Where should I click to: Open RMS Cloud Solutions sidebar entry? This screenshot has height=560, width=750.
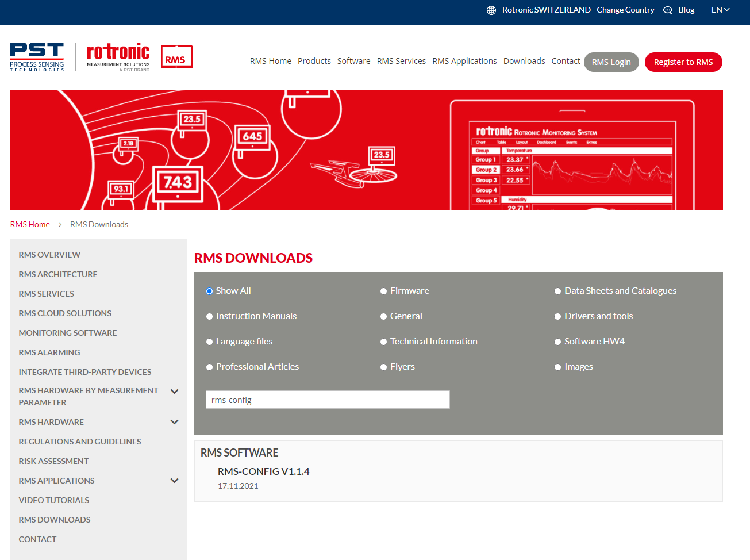pyautogui.click(x=65, y=313)
